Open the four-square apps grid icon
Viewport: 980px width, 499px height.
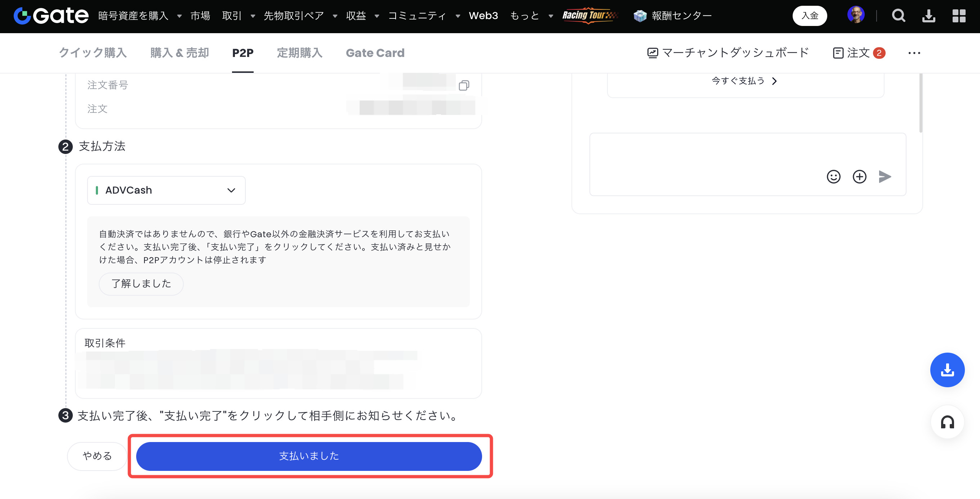pyautogui.click(x=959, y=16)
